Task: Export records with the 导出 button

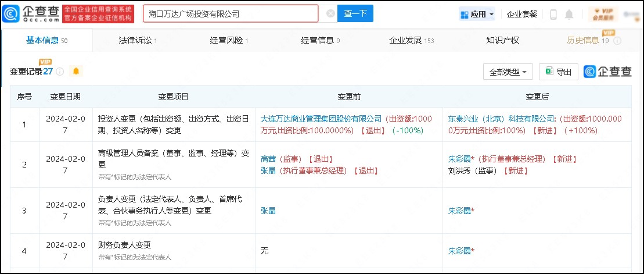Action: (x=558, y=72)
